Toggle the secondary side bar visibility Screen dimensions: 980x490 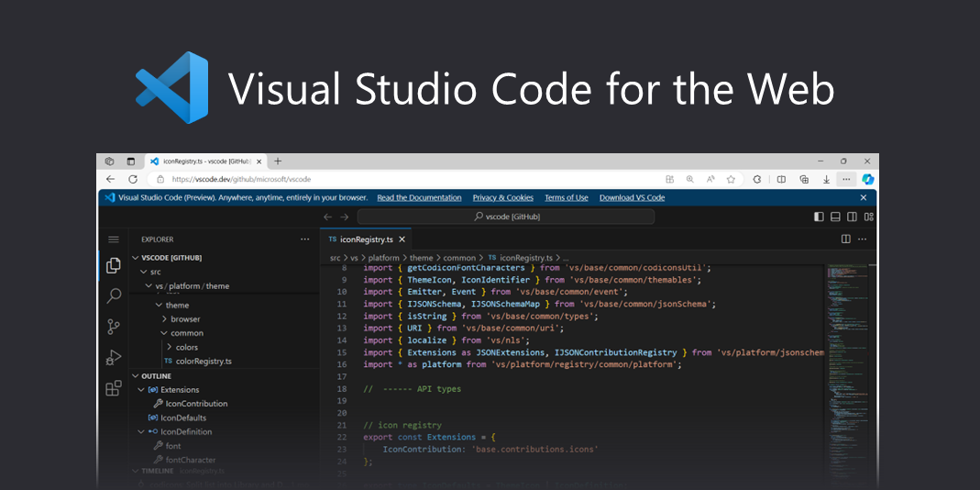[852, 217]
